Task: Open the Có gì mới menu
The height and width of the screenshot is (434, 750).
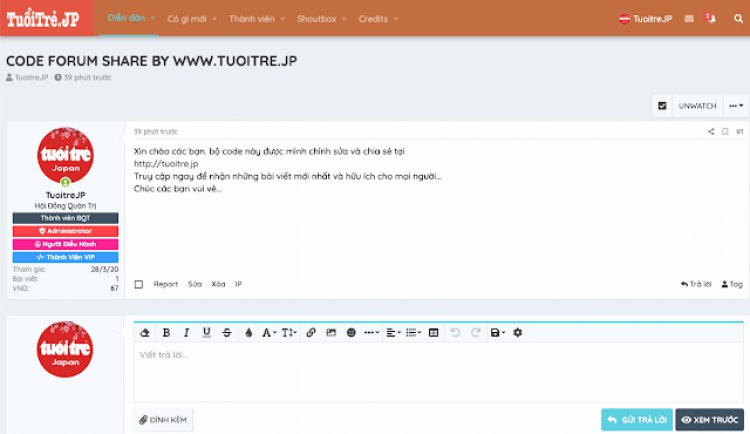Action: pos(187,19)
